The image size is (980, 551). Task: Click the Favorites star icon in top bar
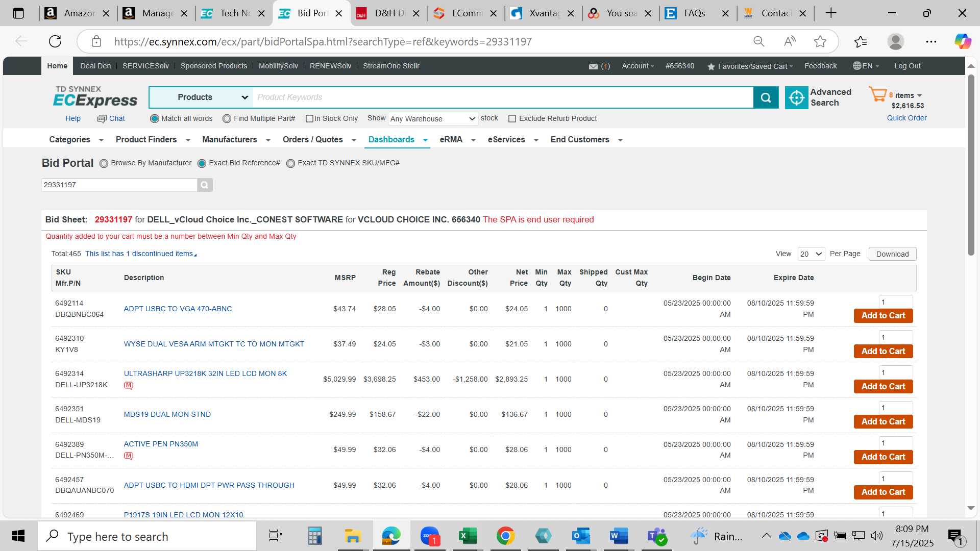click(x=711, y=66)
